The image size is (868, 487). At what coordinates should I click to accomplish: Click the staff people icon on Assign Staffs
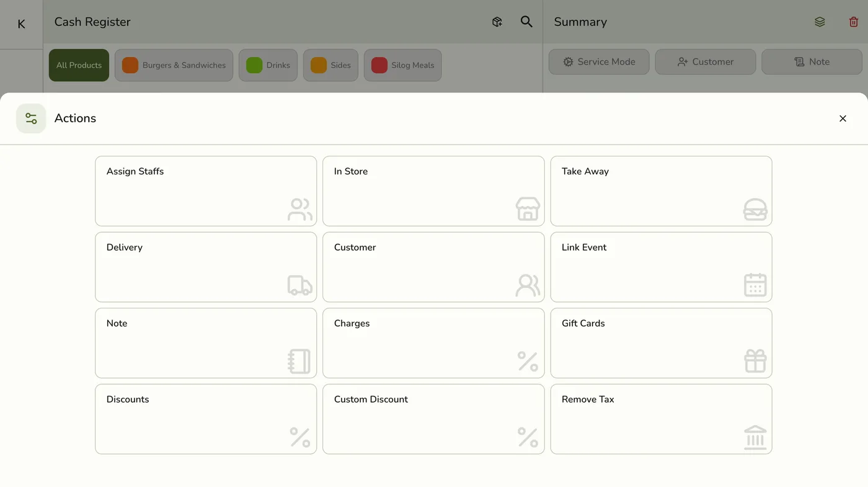(x=300, y=210)
